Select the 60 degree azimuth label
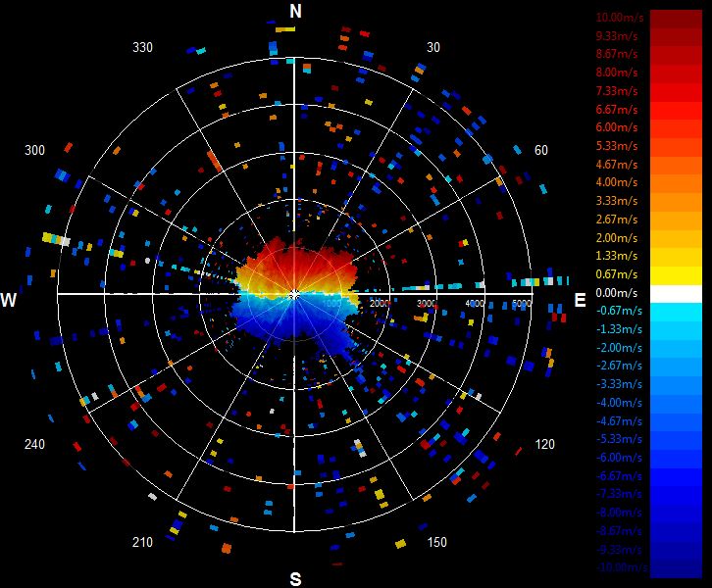The width and height of the screenshot is (712, 588). (x=540, y=150)
